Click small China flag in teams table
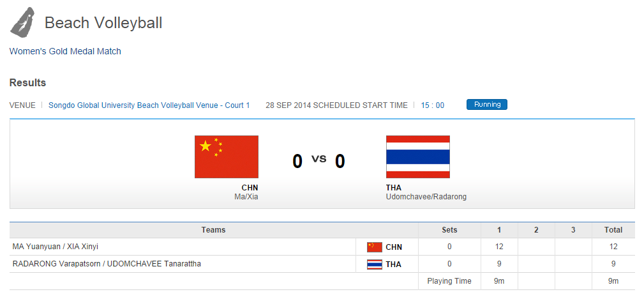 [x=375, y=247]
